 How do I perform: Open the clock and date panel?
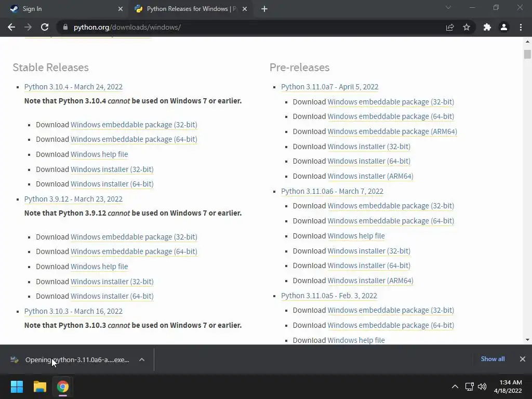point(508,387)
